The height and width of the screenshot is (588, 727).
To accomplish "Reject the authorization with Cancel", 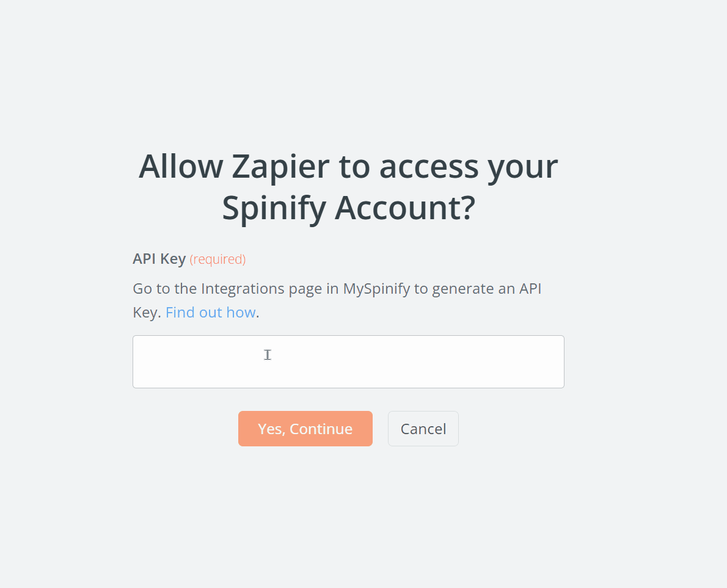I will pos(423,428).
